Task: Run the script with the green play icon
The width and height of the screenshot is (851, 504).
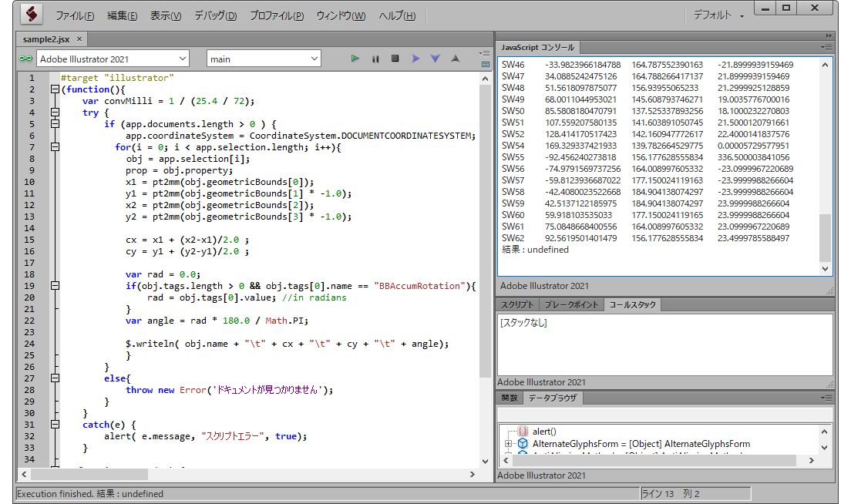Action: coord(355,58)
